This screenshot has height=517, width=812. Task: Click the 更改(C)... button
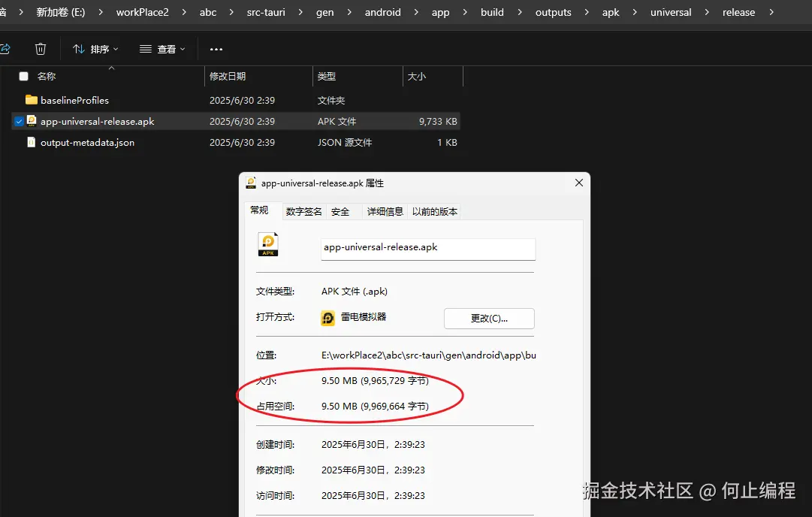click(489, 318)
